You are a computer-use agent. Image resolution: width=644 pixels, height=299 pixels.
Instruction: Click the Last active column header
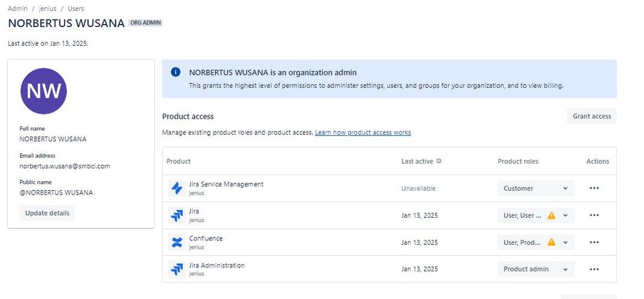point(418,161)
